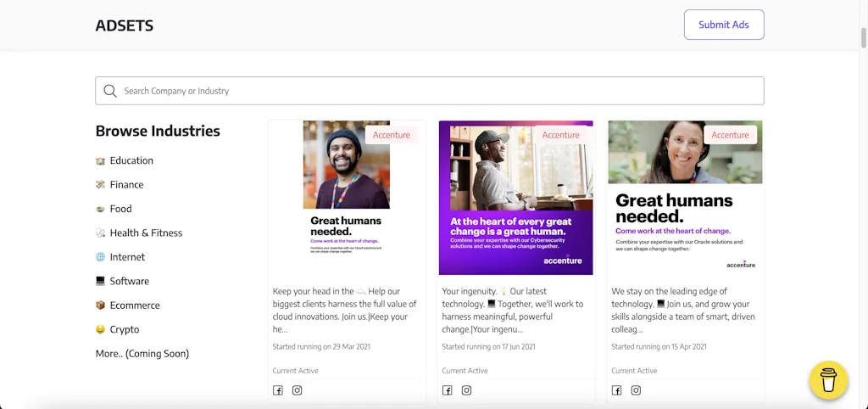Click Accenture tag on the Oracle ad

[x=730, y=135]
